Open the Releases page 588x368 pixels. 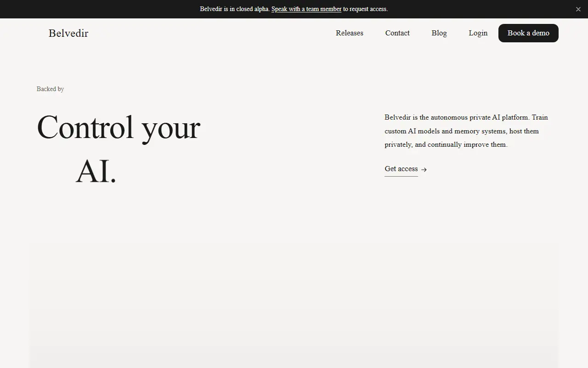(350, 33)
